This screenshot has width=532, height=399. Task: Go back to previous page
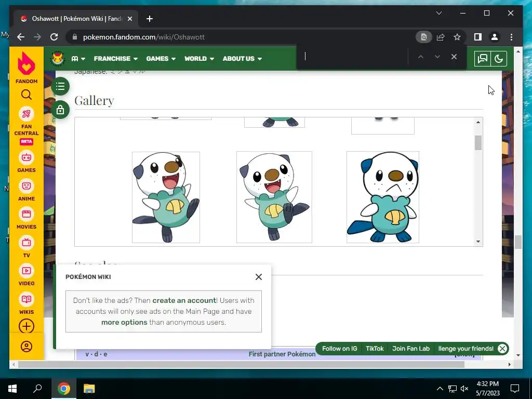[21, 37]
